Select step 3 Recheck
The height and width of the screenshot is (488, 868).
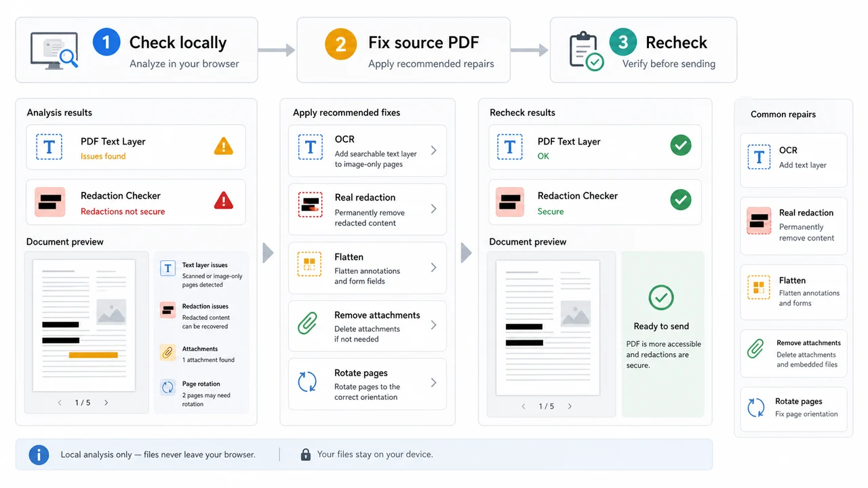644,50
